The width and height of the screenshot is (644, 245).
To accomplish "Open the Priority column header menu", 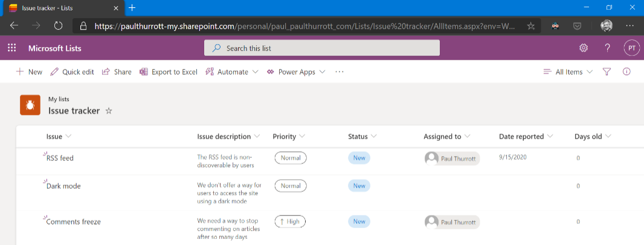I will [x=289, y=137].
